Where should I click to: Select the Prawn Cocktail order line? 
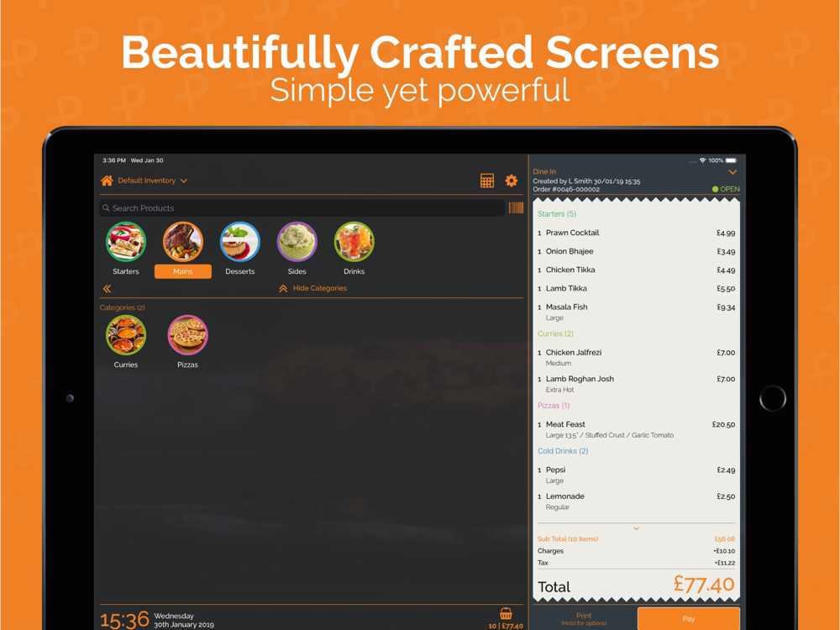(x=637, y=233)
